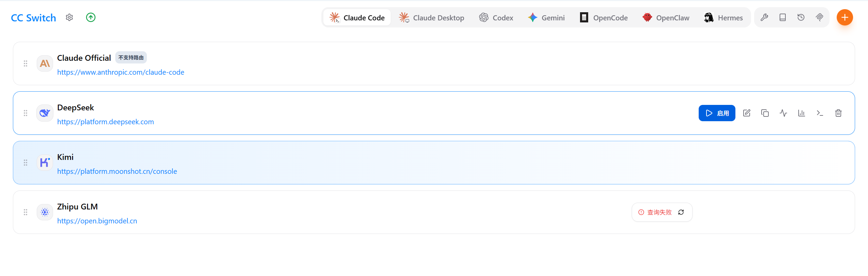Click the CC Switch title link

(x=33, y=18)
